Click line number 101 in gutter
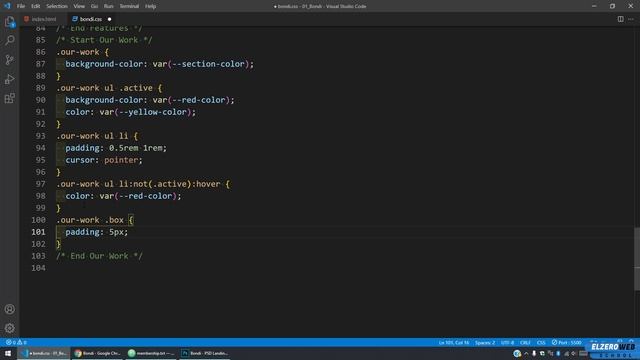 tap(38, 232)
